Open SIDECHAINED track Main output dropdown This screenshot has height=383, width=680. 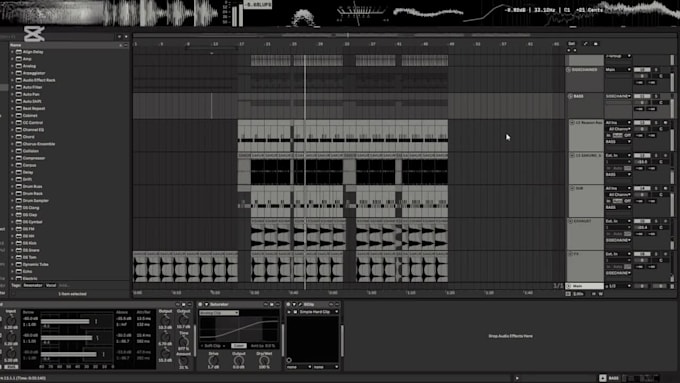coord(618,70)
